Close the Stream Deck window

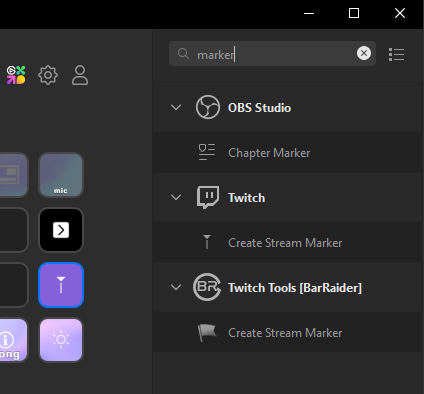coord(400,13)
